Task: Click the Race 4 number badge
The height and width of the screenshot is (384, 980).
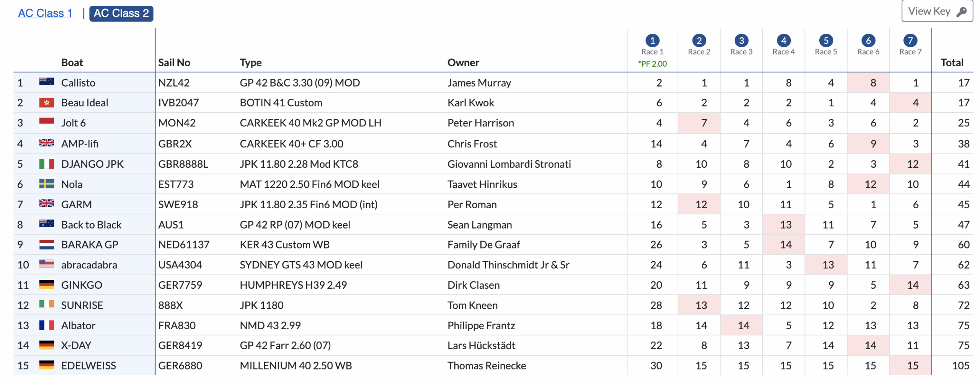Action: coord(783,40)
